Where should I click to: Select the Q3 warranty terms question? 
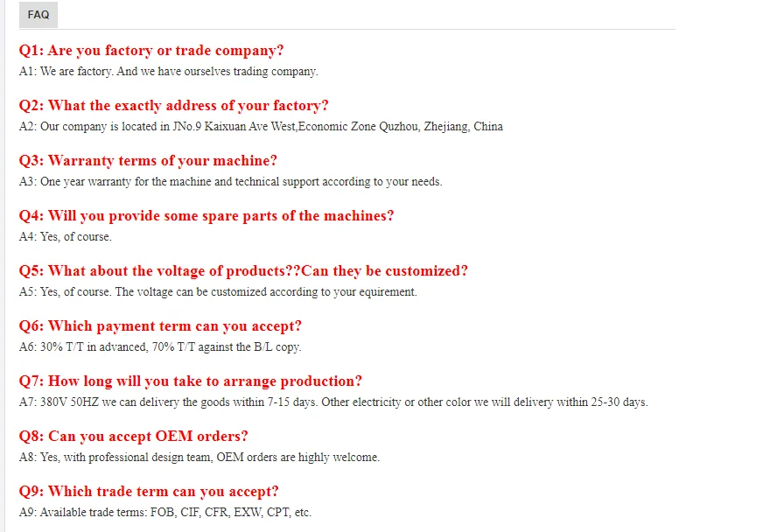point(148,161)
